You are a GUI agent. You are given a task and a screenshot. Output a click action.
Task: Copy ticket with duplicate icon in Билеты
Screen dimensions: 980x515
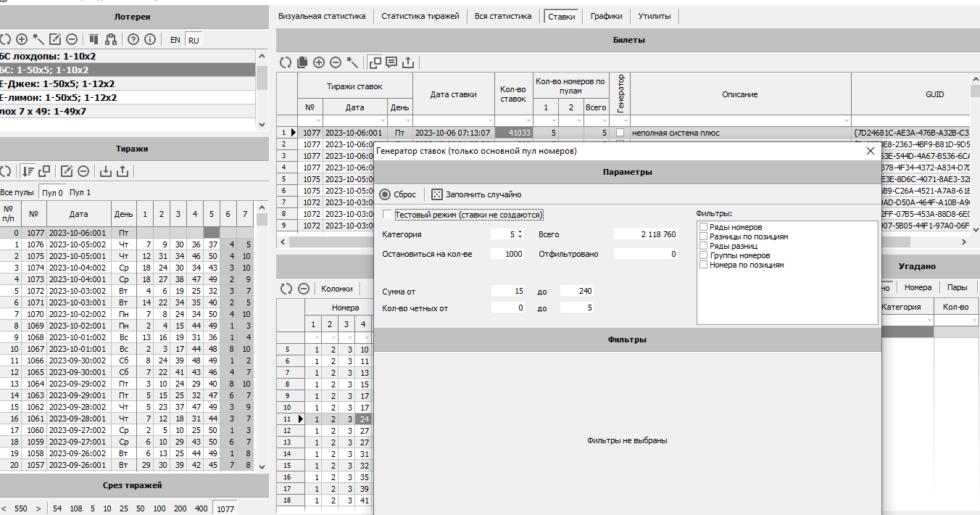pyautogui.click(x=302, y=62)
